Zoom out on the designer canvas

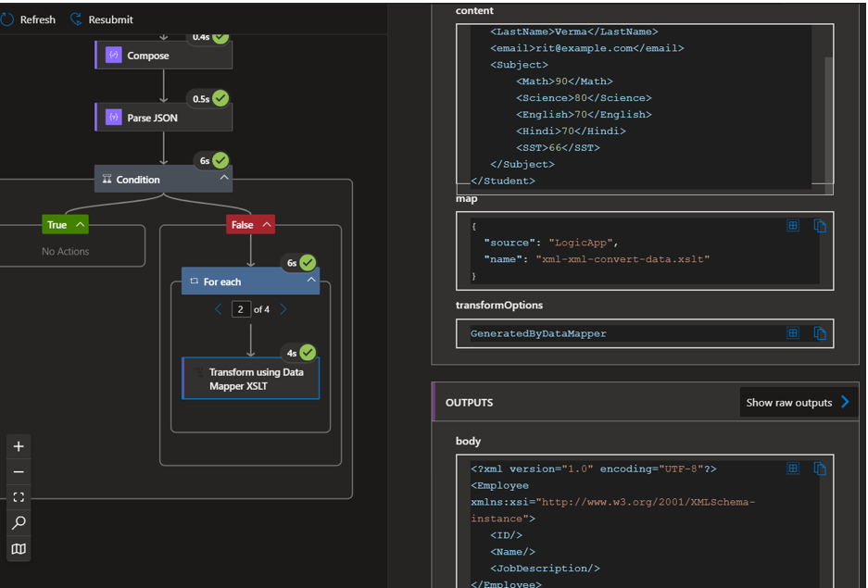[19, 472]
